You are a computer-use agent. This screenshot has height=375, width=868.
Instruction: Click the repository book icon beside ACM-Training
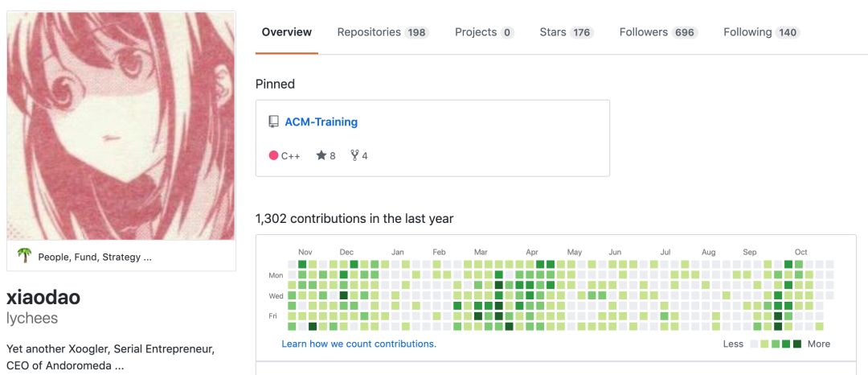pos(273,122)
